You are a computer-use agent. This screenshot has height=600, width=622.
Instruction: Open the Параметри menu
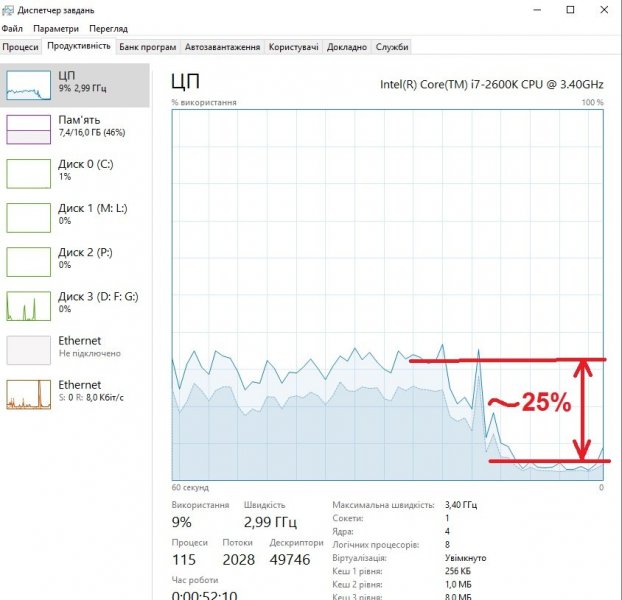[54, 29]
